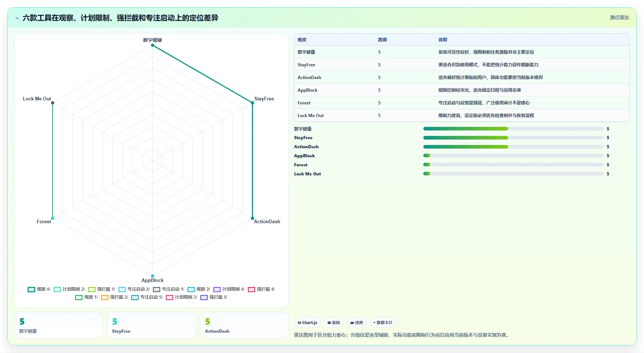Click the 数字健康 radar data point
Image resolution: width=644 pixels, height=353 pixels.
click(153, 45)
